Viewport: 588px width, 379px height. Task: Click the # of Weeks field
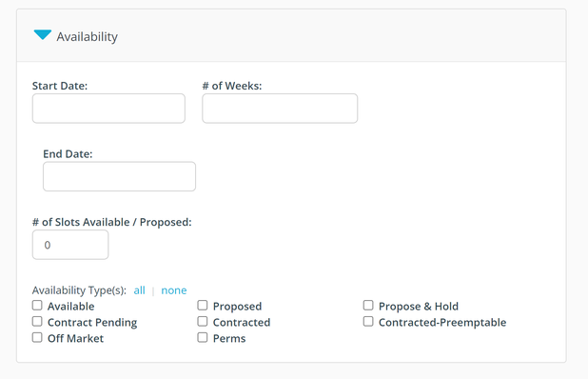pos(280,109)
